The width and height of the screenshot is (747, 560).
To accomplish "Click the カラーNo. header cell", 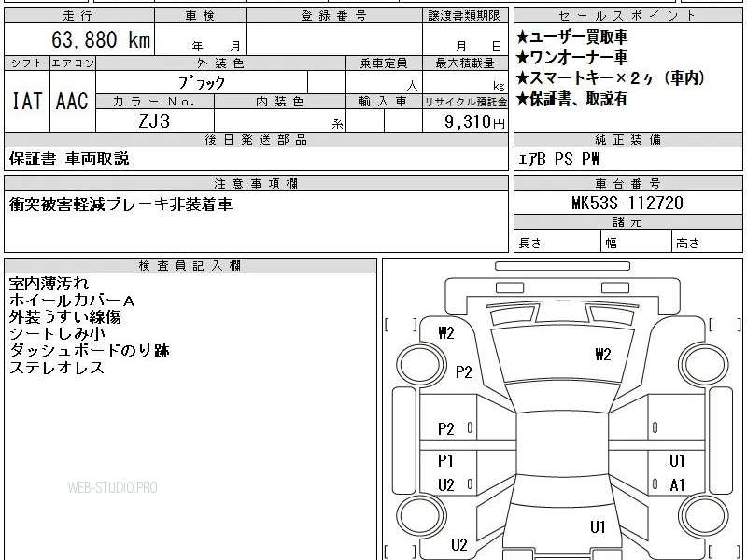I will pos(155,102).
